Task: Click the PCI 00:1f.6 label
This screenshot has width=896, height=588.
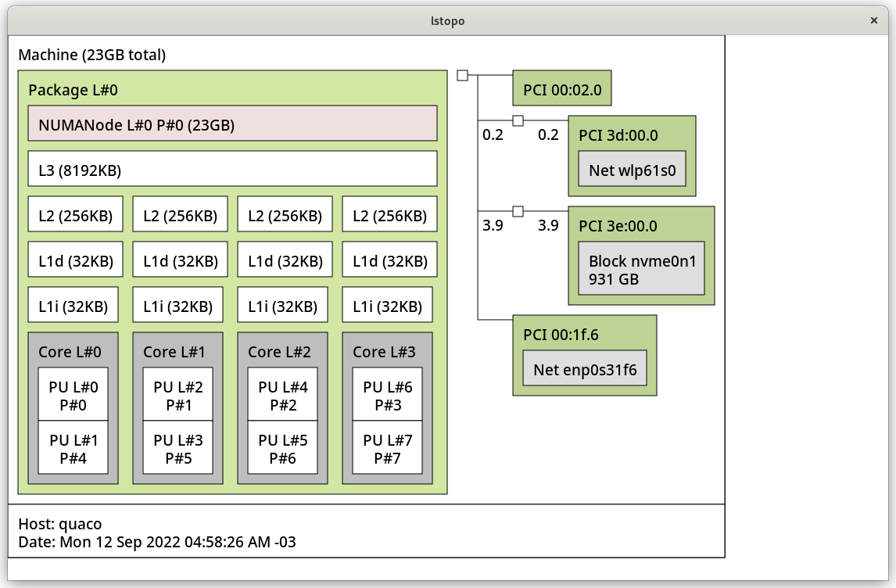Action: pyautogui.click(x=561, y=334)
